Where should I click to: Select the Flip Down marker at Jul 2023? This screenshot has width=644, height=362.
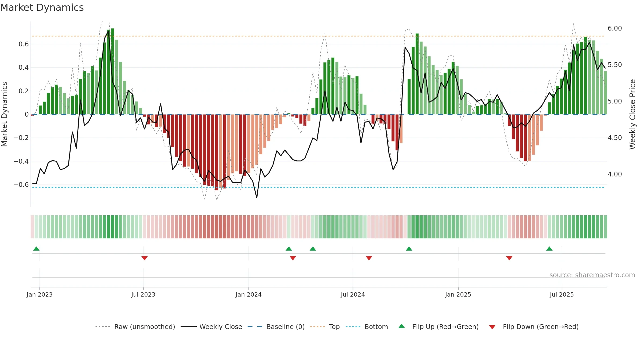[x=144, y=258]
